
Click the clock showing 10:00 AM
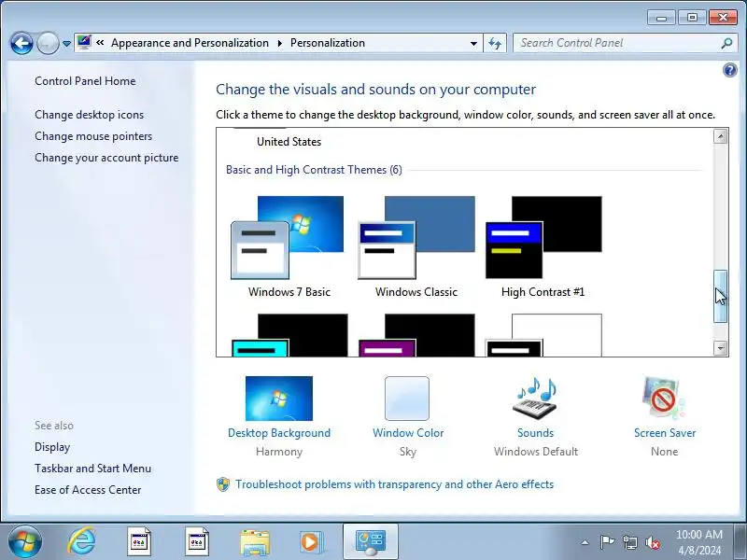(x=699, y=542)
